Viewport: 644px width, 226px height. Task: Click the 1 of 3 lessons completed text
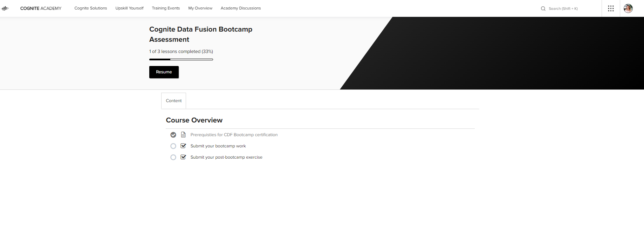181,52
